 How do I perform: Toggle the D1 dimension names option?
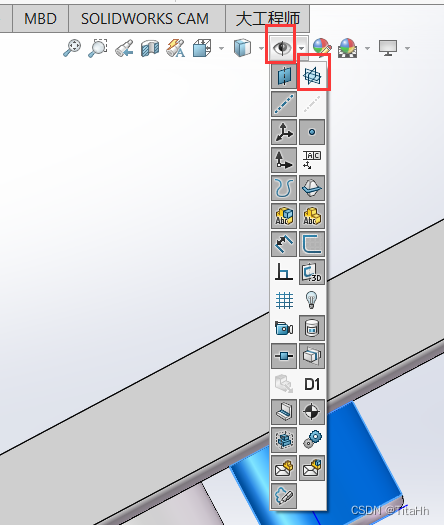(x=312, y=384)
